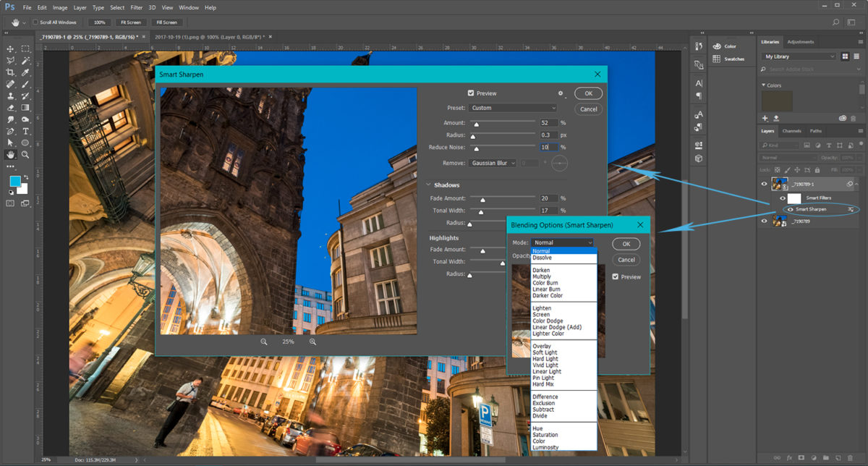868x466 pixels.
Task: Open the Preset dropdown showing Custom
Action: coord(512,108)
